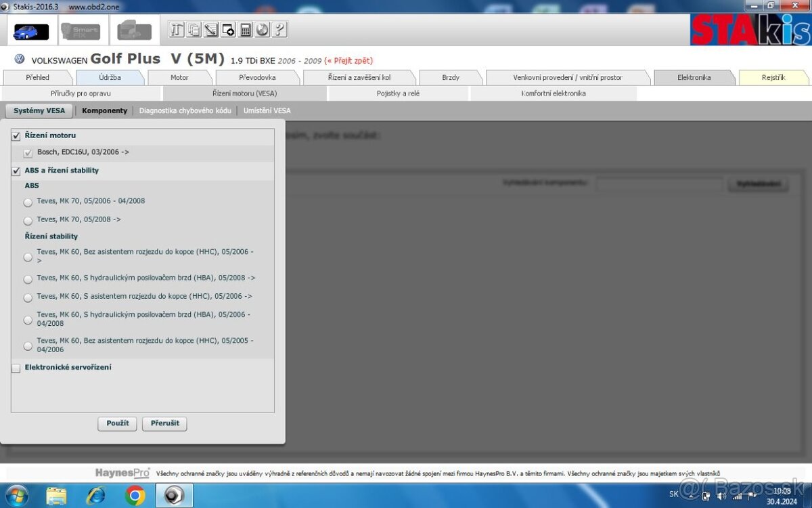Enable Elektronické servořízení checkbox

point(16,368)
